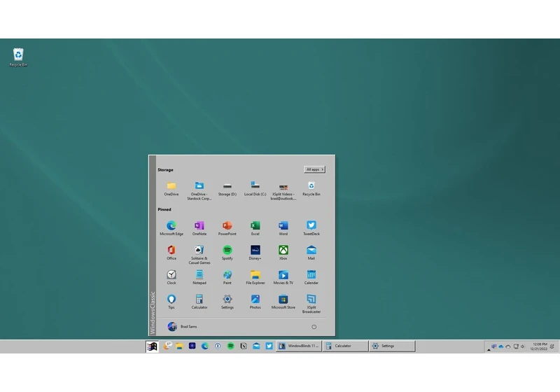Open Notion from the taskbar
This screenshot has width=560, height=392.
(x=244, y=346)
